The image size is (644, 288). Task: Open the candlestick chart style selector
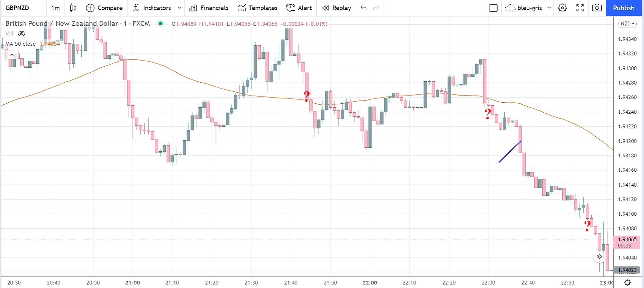point(73,8)
